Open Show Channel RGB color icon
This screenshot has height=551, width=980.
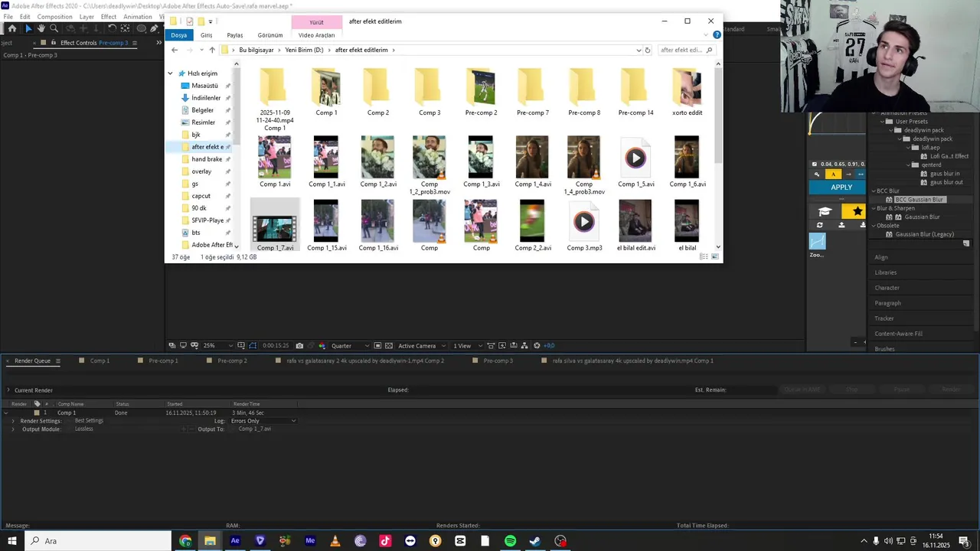[322, 346]
